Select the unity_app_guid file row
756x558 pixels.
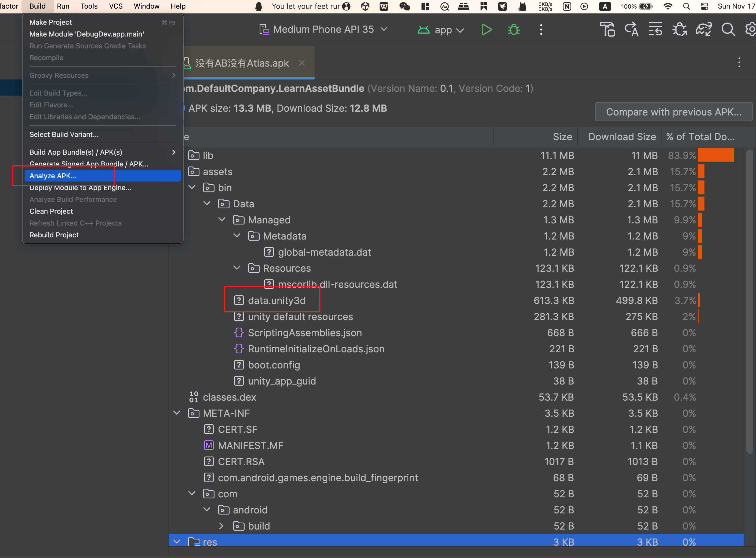click(456, 381)
